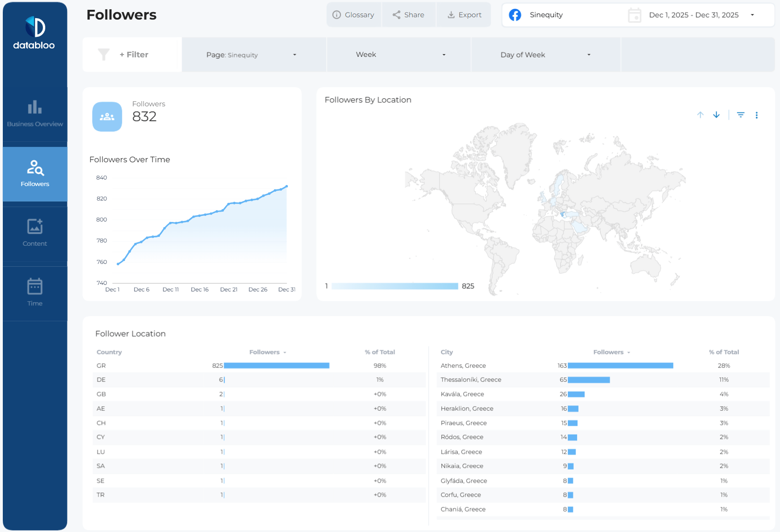Click the Facebook icon beside Sinequity
Image resolution: width=780 pixels, height=532 pixels.
pyautogui.click(x=515, y=15)
